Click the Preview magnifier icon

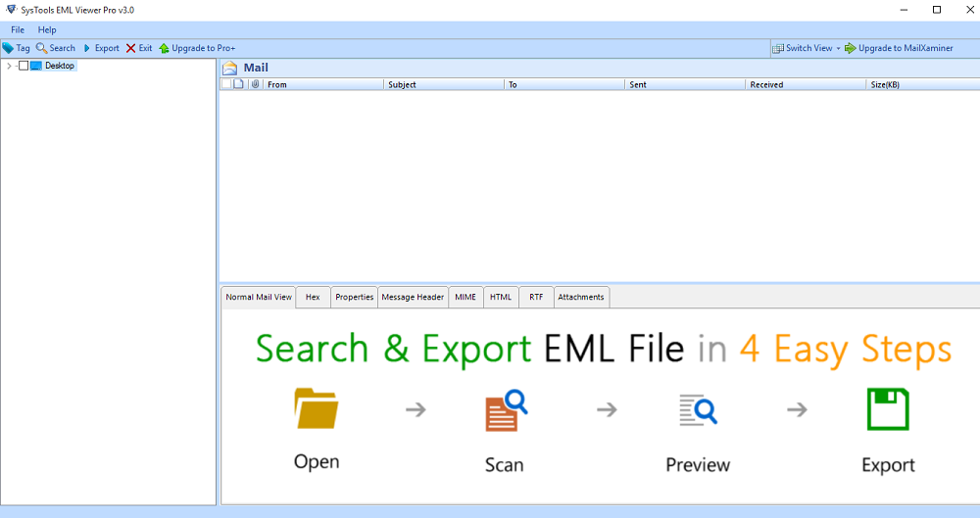point(698,410)
